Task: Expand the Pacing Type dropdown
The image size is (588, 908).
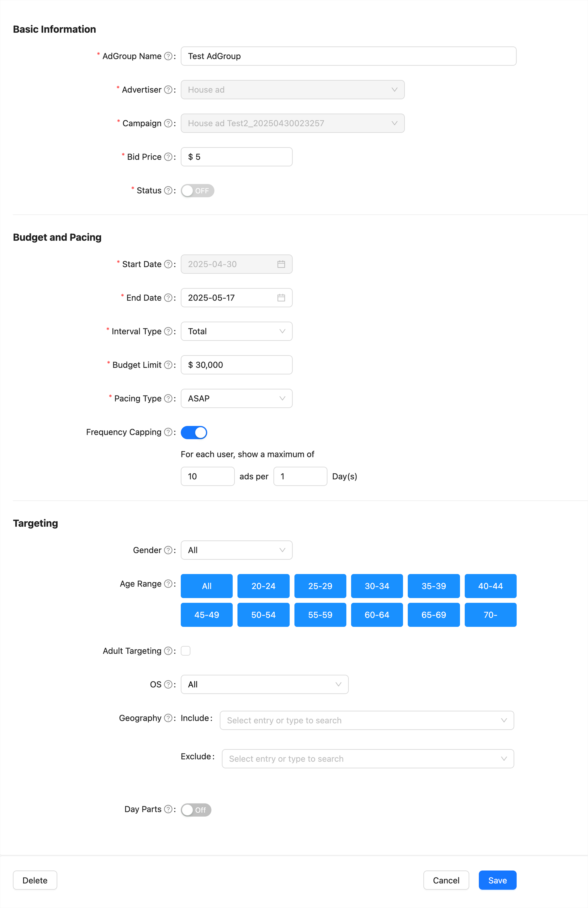Action: [237, 398]
